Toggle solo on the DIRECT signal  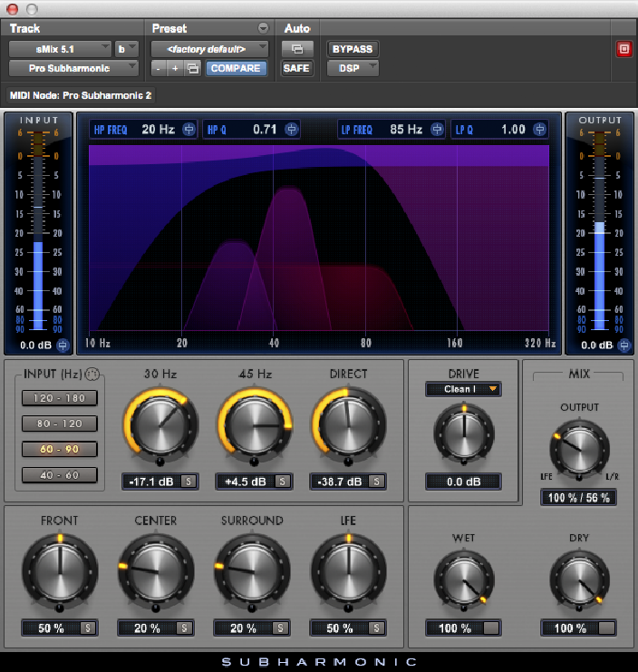pos(376,482)
